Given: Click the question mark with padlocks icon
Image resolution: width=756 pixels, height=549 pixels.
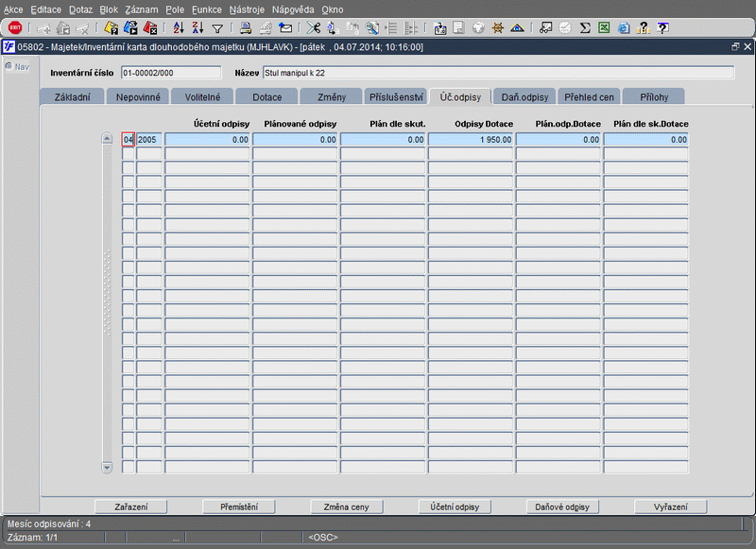Looking at the screenshot, I should [644, 28].
